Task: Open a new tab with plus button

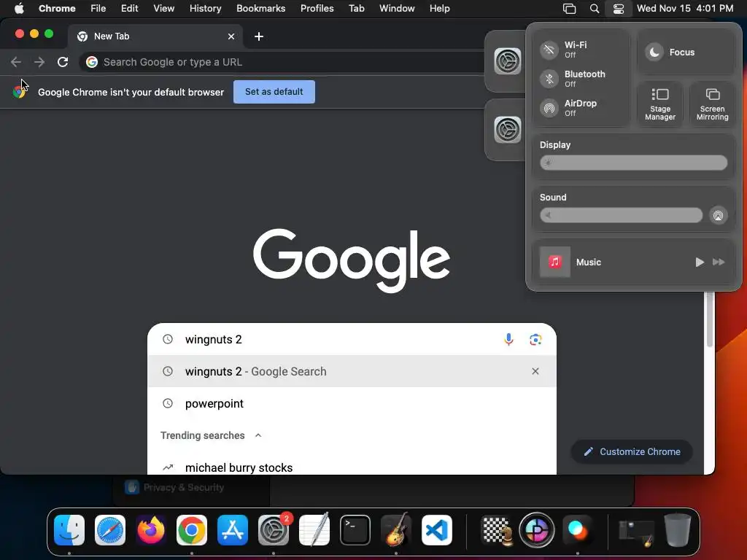Action: click(x=259, y=36)
